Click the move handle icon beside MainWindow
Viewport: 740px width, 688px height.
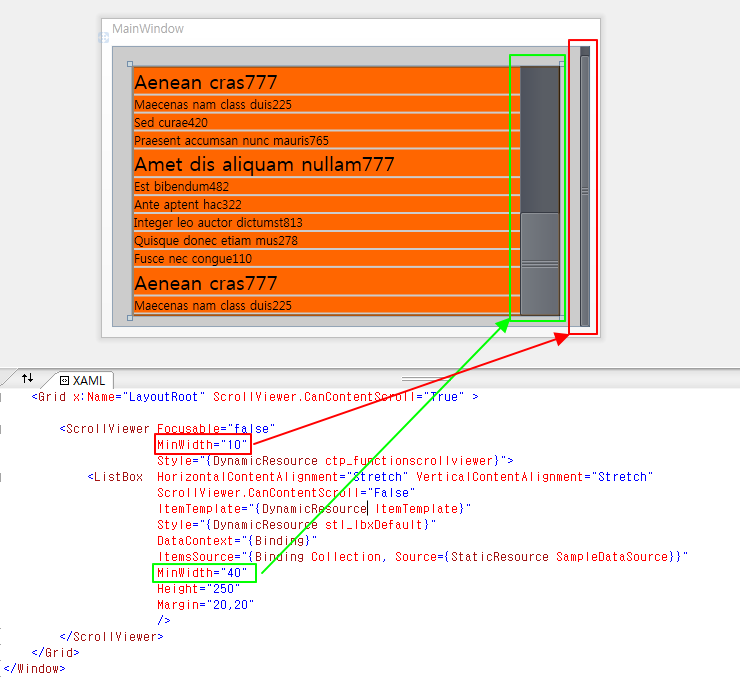[x=103, y=37]
